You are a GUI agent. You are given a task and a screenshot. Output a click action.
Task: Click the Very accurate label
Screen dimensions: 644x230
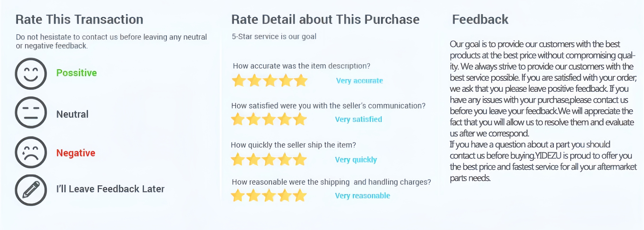point(359,81)
